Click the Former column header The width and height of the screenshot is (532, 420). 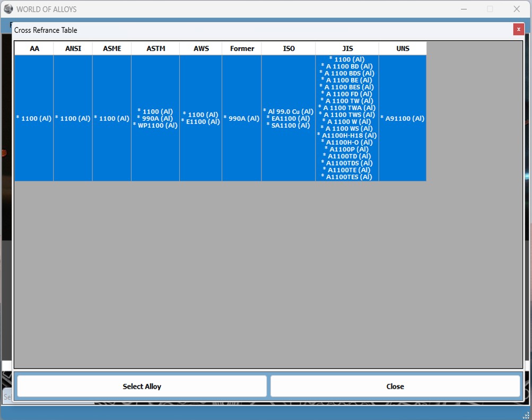[241, 48]
